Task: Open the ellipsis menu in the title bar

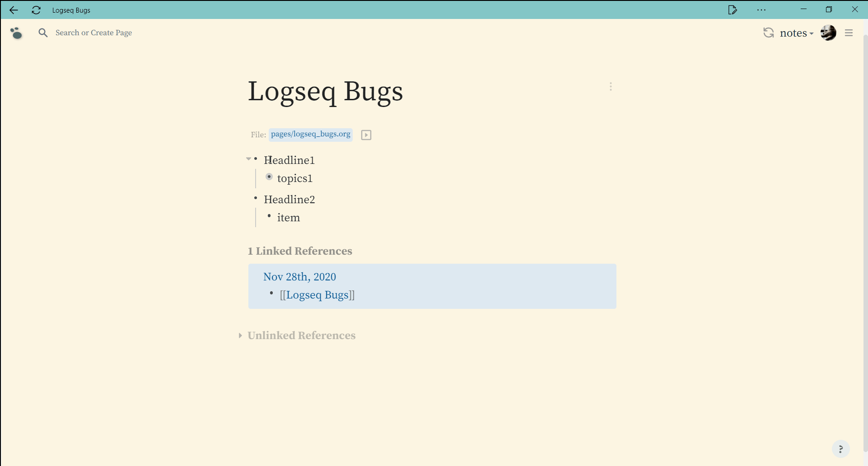Action: coord(761,9)
